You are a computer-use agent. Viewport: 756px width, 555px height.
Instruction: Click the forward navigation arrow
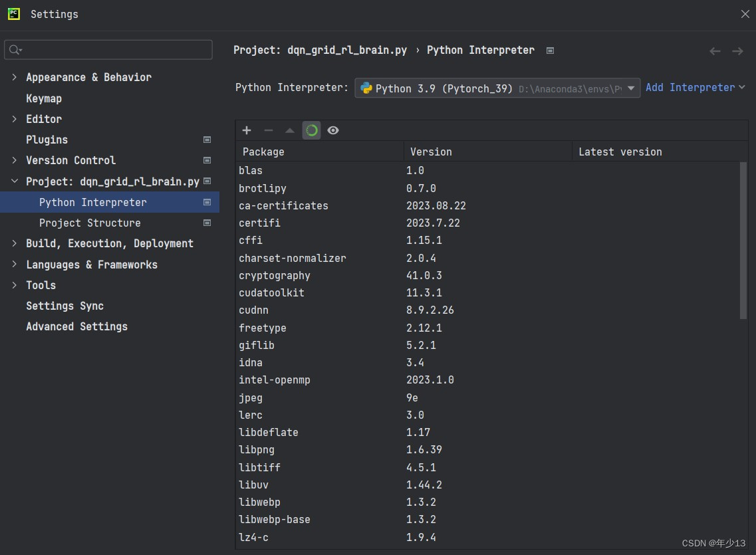point(737,51)
